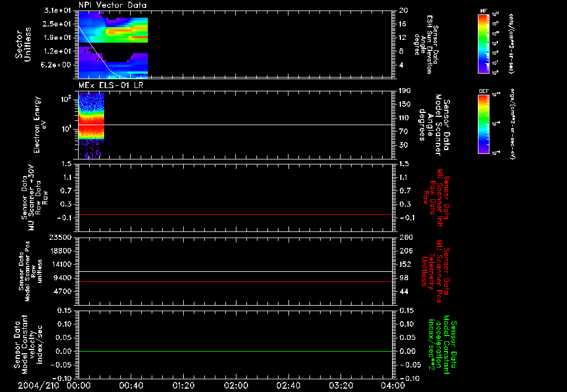
Task: Select the 'Electron Energy eV' axis title
Action: pos(40,125)
